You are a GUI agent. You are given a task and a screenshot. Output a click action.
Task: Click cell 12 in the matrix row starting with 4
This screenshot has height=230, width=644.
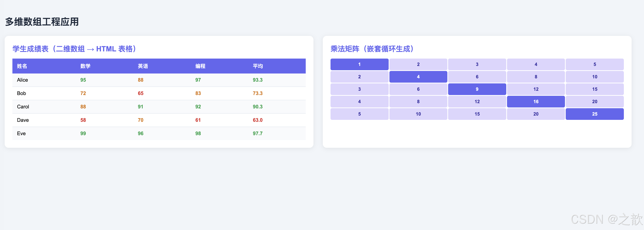tap(477, 102)
